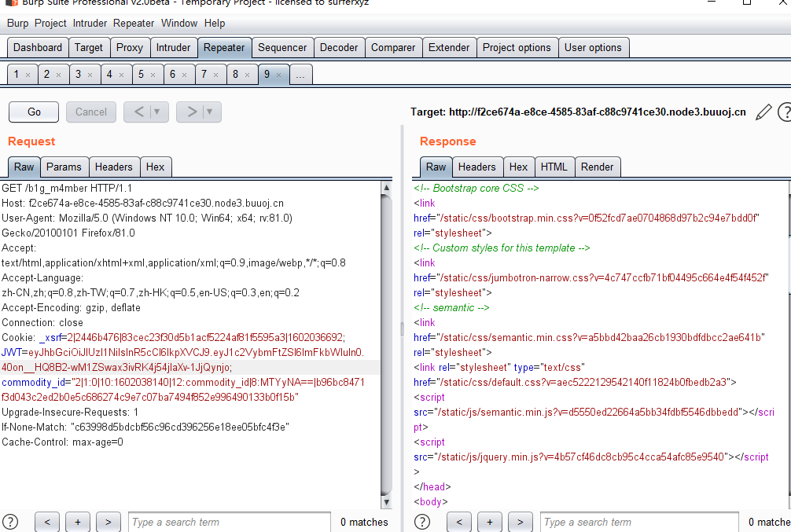Select repeater tab 5
The height and width of the screenshot is (532, 791).
point(141,75)
